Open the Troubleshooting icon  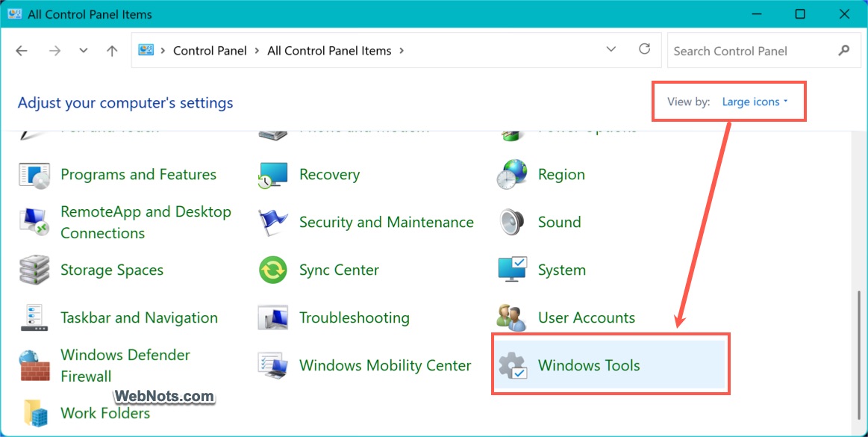tap(273, 317)
